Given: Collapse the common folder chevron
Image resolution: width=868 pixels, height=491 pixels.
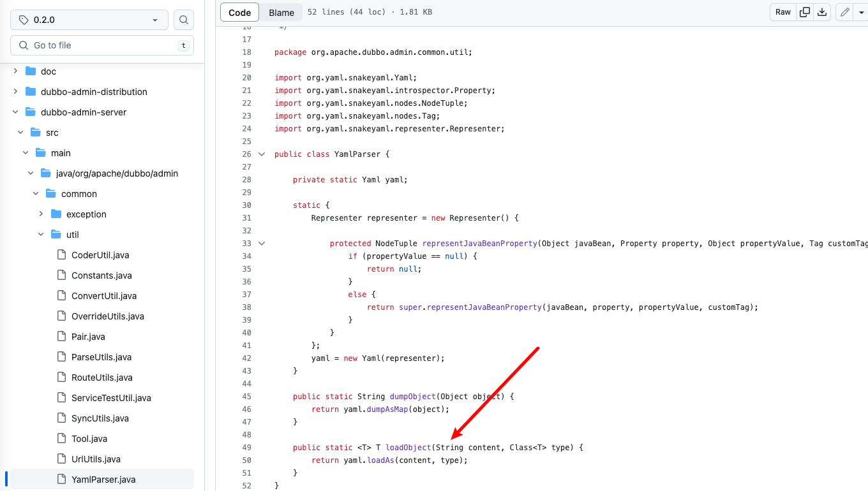Looking at the screenshot, I should click(x=36, y=194).
